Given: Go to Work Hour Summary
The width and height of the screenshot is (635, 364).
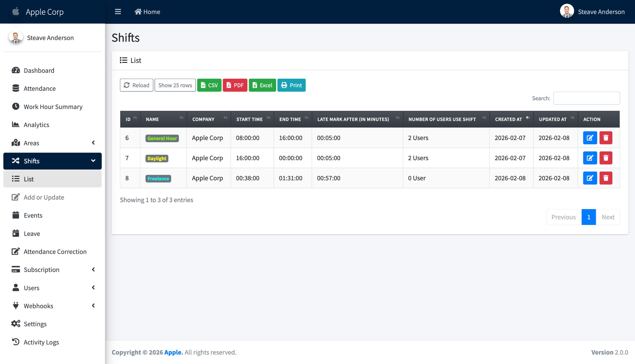Looking at the screenshot, I should (x=53, y=107).
